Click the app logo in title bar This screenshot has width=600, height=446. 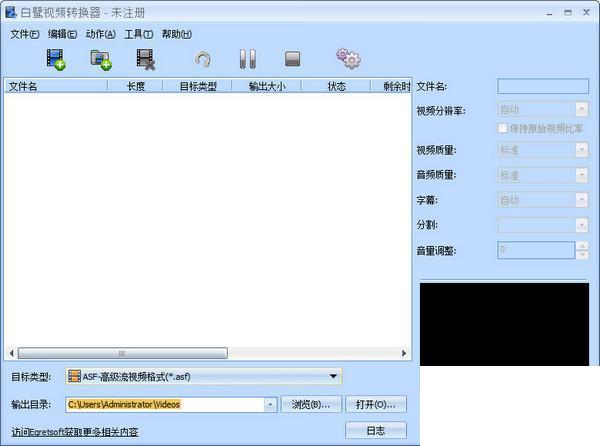(11, 12)
